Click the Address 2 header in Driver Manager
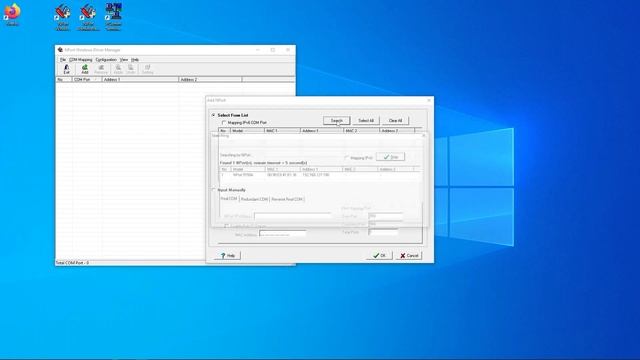This screenshot has width=640, height=360. [x=210, y=80]
